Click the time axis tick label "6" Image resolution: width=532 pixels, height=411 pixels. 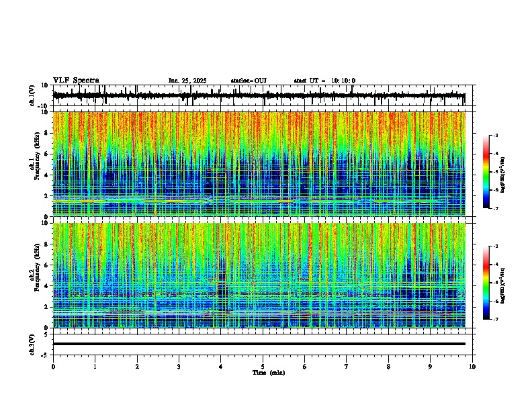(305, 367)
